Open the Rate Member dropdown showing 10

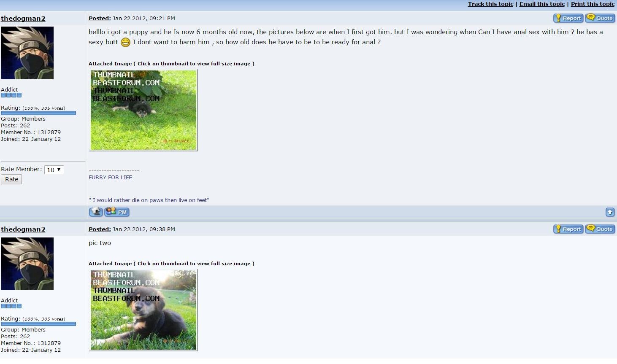click(x=54, y=170)
